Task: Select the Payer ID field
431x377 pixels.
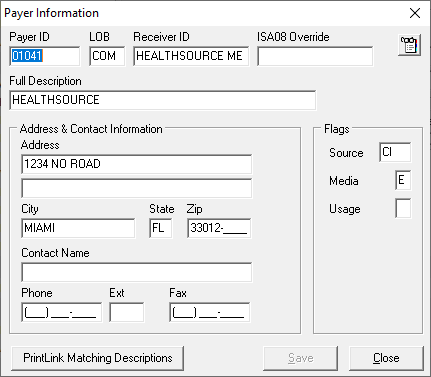Action: click(x=45, y=56)
